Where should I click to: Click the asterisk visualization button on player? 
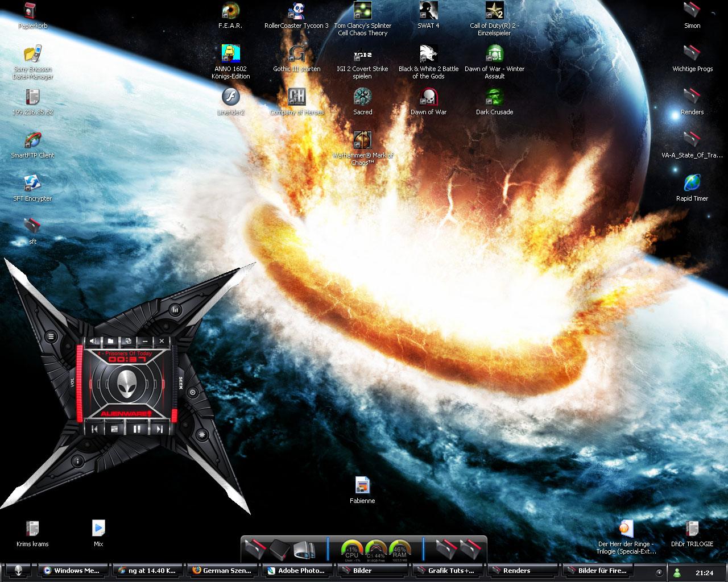click(202, 435)
